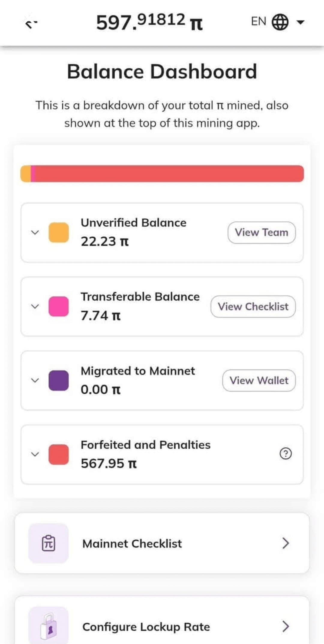324x644 pixels.
Task: Tap the arrow beside Mainnet Checklist
Action: [x=285, y=543]
